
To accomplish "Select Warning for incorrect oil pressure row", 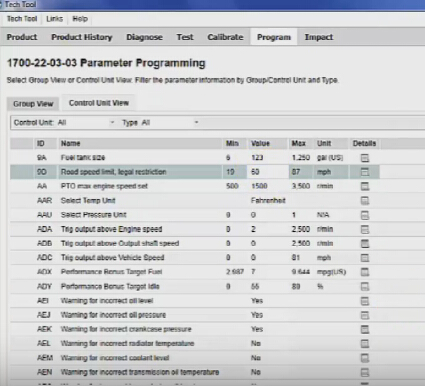I will tap(195, 315).
